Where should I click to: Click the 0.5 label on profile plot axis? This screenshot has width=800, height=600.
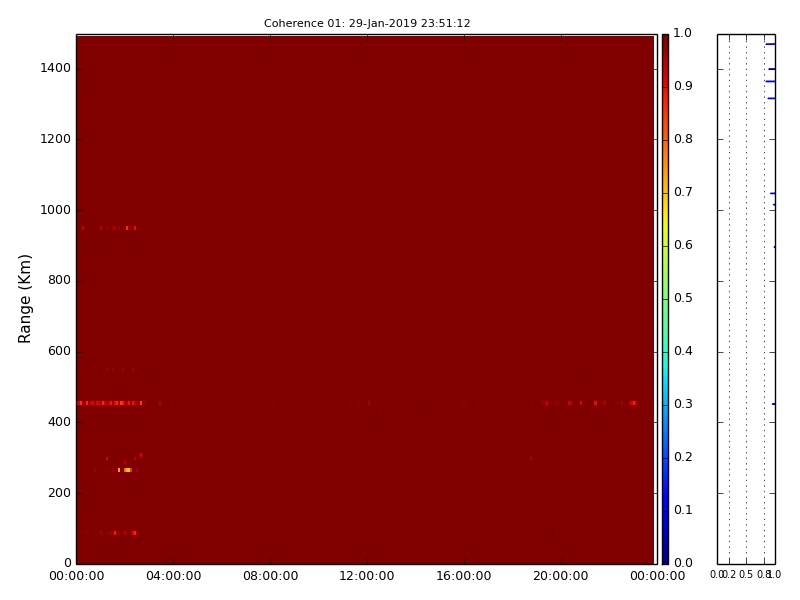pyautogui.click(x=746, y=574)
